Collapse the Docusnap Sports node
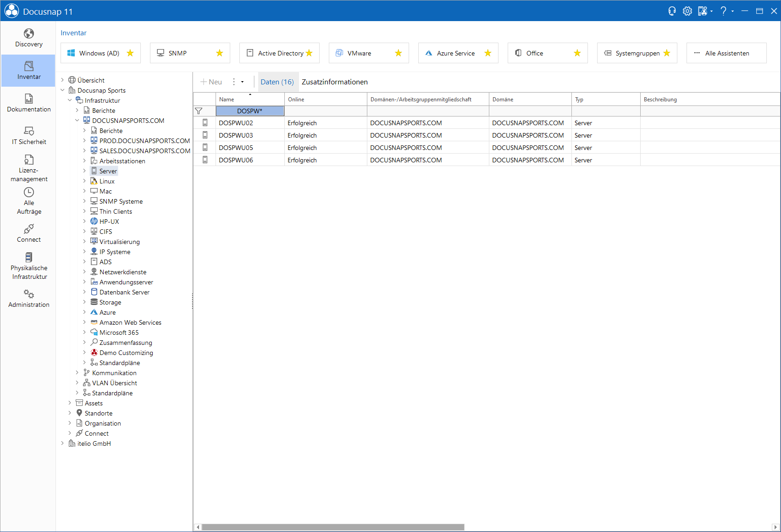The width and height of the screenshot is (781, 532). click(62, 90)
